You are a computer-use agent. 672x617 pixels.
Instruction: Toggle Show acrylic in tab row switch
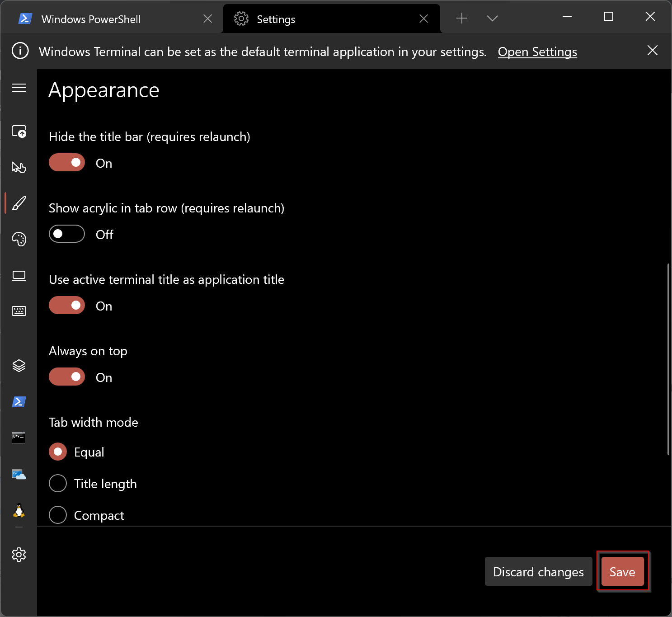click(x=67, y=234)
